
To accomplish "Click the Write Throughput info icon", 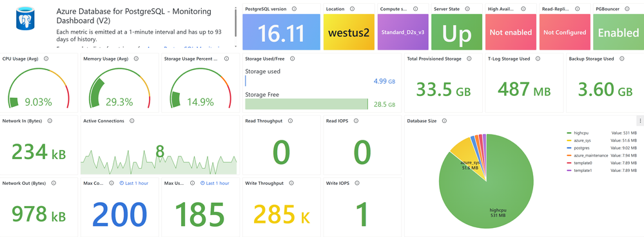I will [x=292, y=184].
